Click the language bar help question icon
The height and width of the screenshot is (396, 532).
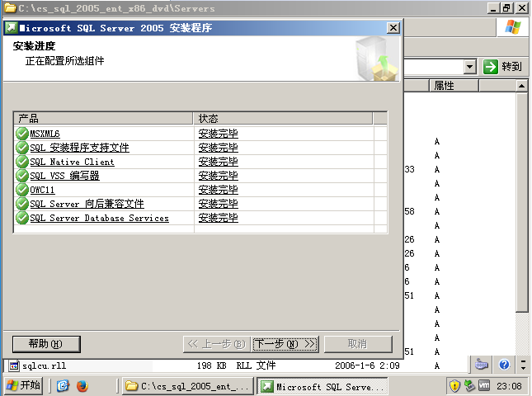pos(504,365)
